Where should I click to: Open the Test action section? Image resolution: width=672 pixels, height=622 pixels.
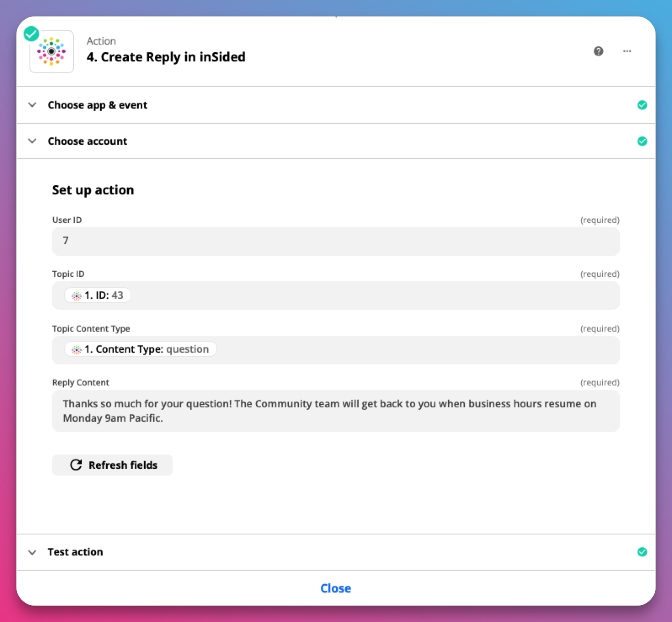(336, 552)
